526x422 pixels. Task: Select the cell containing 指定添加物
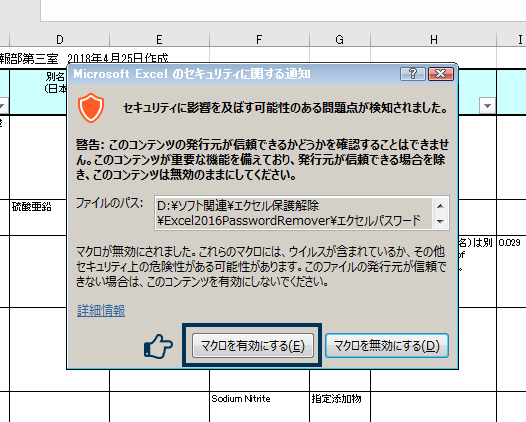(340, 407)
